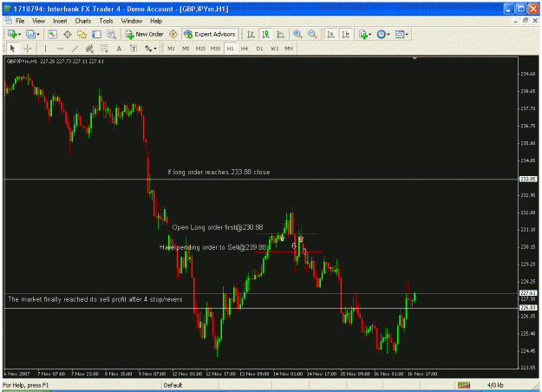Screen dimensions: 542x392
Task: Click the 227.61 current price tag
Action: click(x=528, y=293)
